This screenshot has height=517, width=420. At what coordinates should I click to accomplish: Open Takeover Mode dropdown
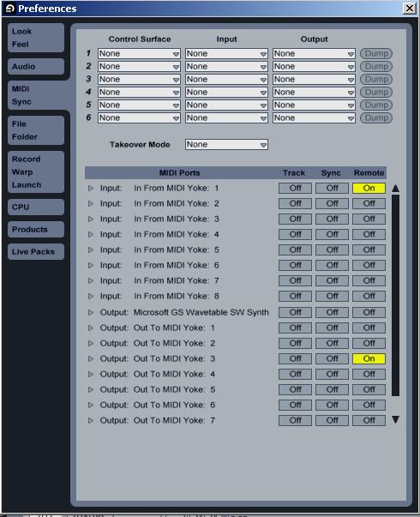point(226,144)
